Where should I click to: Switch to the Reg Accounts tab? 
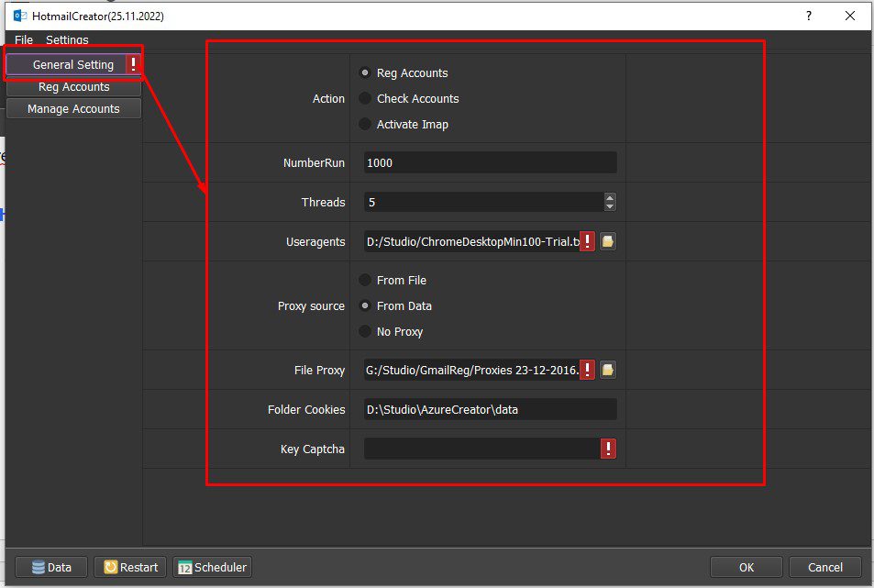[73, 87]
